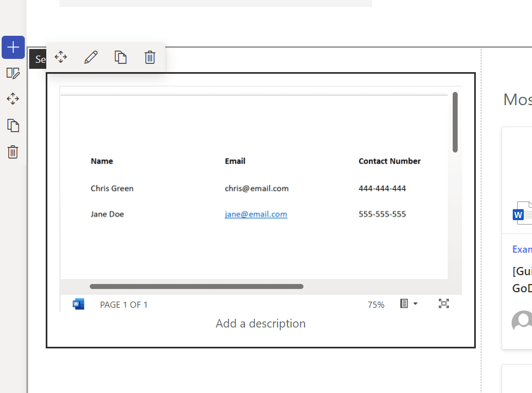The height and width of the screenshot is (393, 532).
Task: Click the horizontal scrollbar of document preview
Action: tap(197, 287)
